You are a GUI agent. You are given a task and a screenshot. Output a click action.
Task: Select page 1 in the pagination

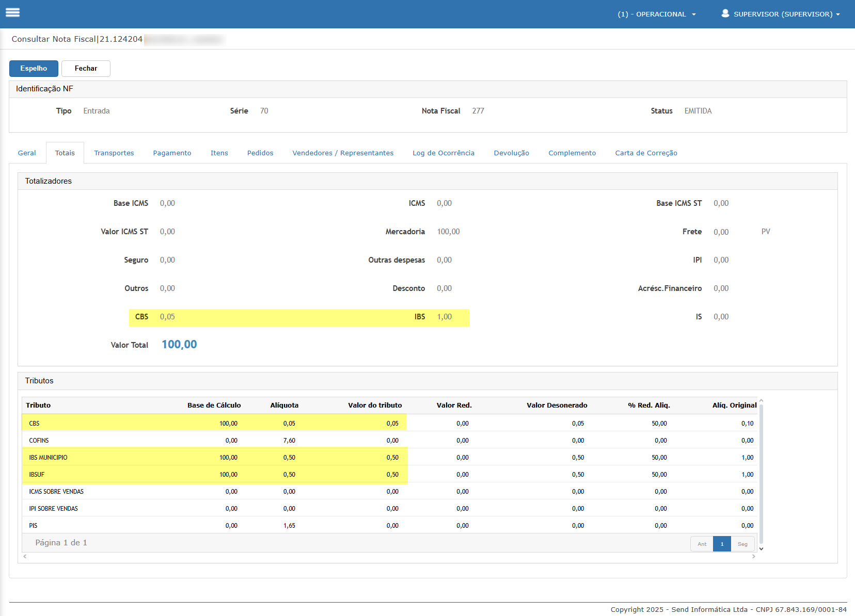click(722, 544)
